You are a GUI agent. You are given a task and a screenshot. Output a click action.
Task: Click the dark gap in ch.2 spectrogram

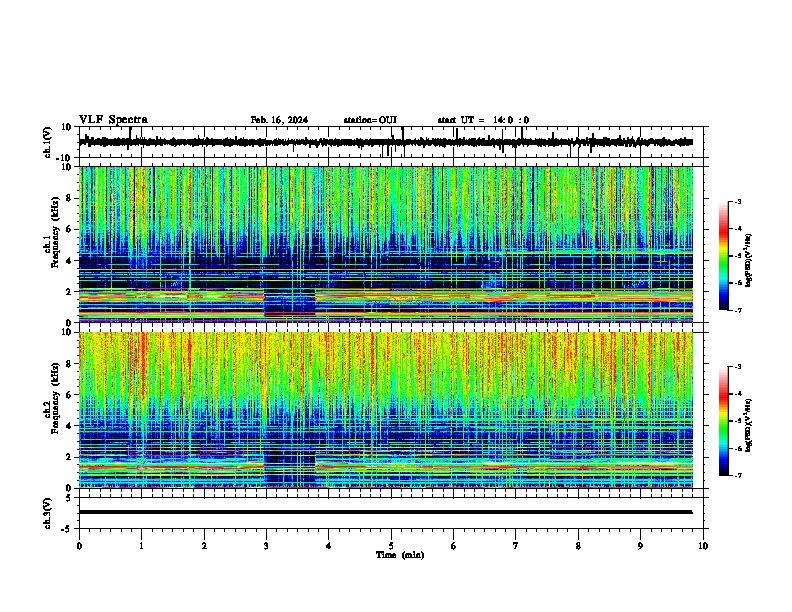(290, 468)
